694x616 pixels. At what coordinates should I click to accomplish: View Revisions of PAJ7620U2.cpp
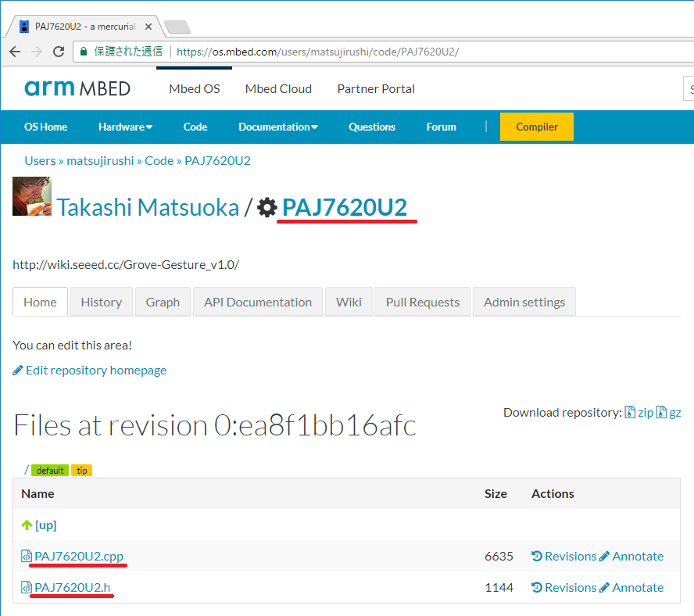coord(569,556)
